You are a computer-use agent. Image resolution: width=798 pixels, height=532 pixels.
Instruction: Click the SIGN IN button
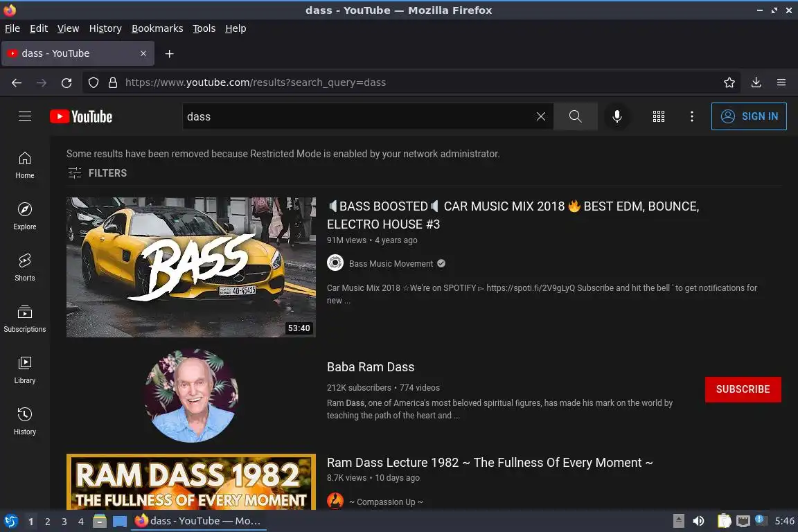pyautogui.click(x=749, y=116)
